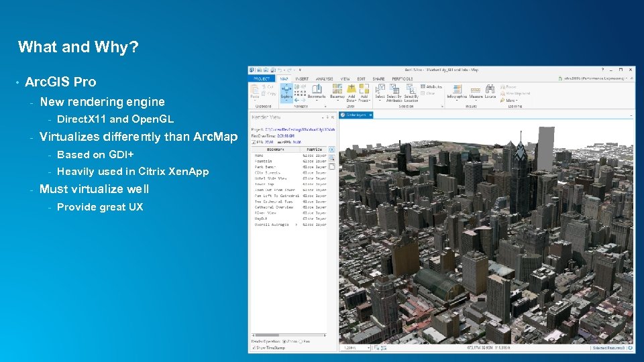The image size is (644, 362).
Task: Collapse the ribbon with the caret
Action: (x=632, y=78)
